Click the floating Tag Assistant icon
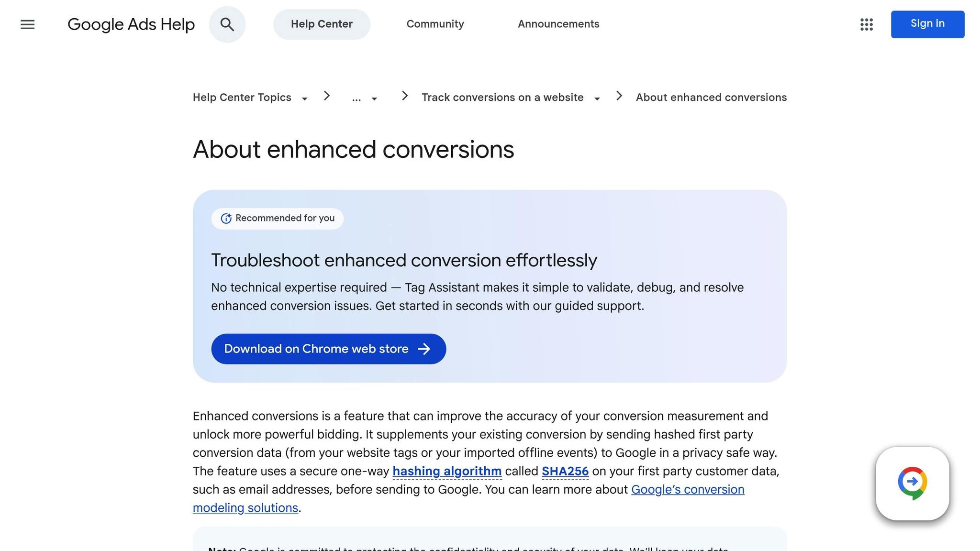Image resolution: width=980 pixels, height=551 pixels. [x=913, y=483]
